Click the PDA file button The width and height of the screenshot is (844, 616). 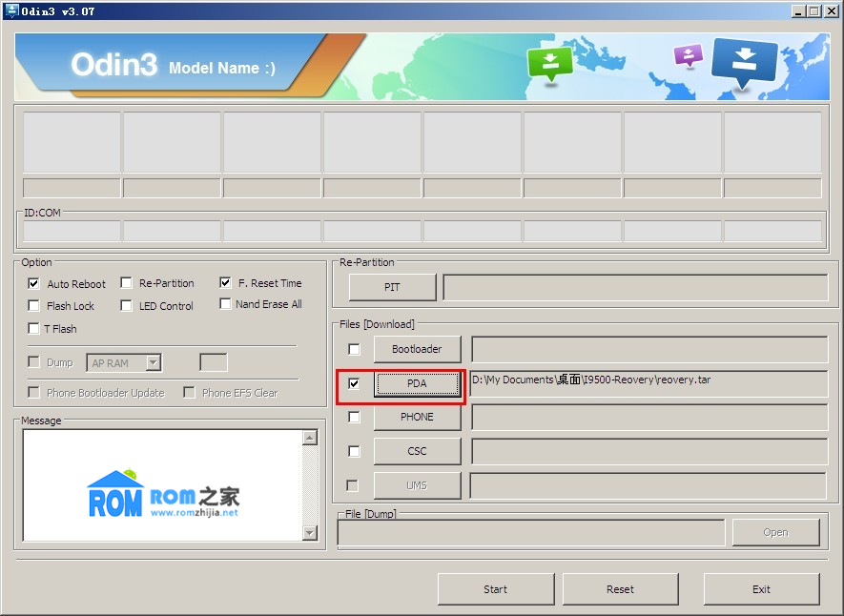tap(417, 383)
